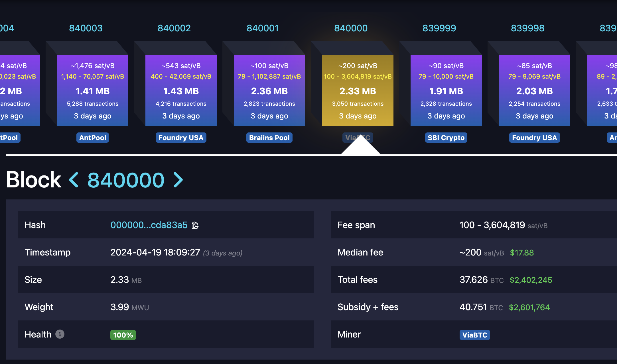The image size is (617, 364).
Task: Select block 840003 cube
Action: [x=92, y=90]
